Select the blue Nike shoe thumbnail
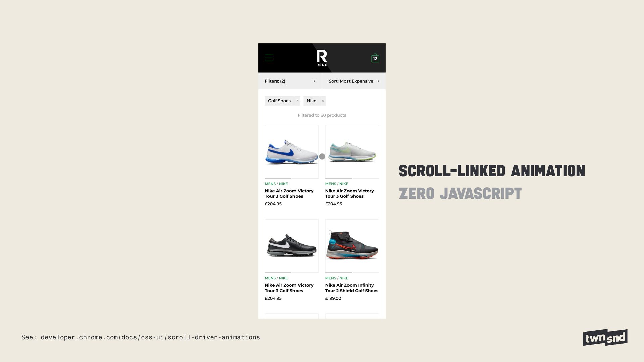 tap(291, 152)
